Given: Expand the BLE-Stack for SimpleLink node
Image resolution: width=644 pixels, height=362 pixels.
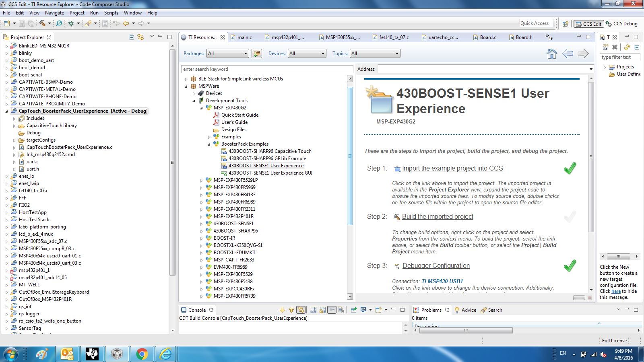Looking at the screenshot, I should [186, 79].
